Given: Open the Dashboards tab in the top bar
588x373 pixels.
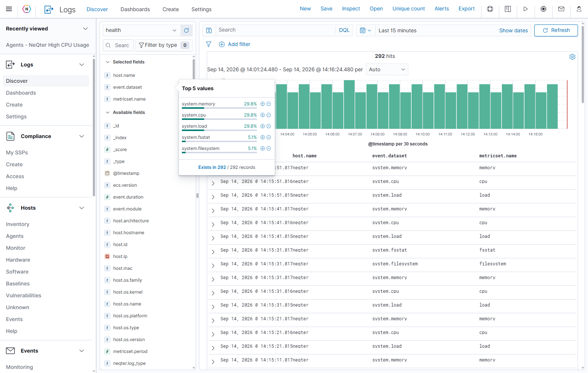Looking at the screenshot, I should pyautogui.click(x=135, y=9).
